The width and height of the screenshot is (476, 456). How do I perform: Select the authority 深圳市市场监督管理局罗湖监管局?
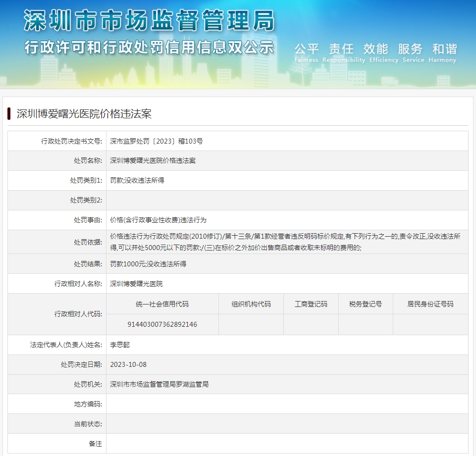[x=159, y=384]
